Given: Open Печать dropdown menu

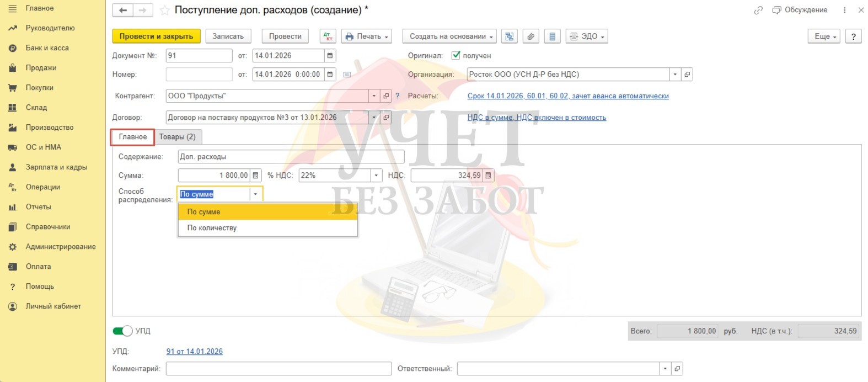Looking at the screenshot, I should (x=367, y=36).
